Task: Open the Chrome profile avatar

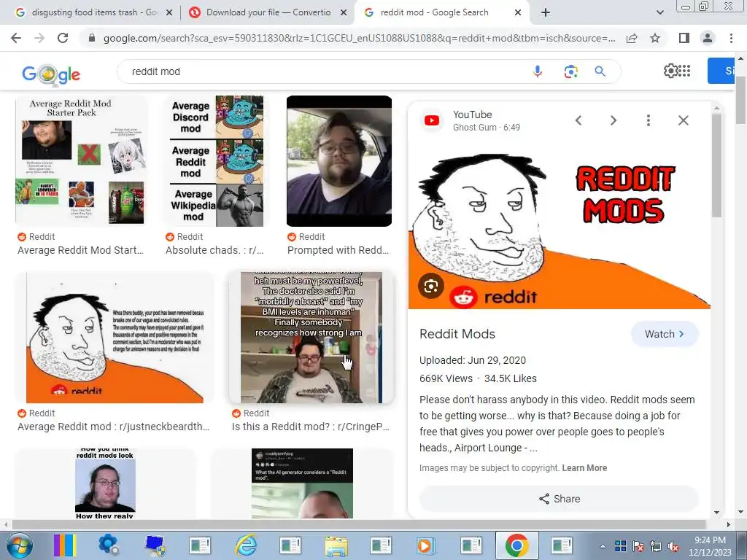Action: (x=708, y=38)
